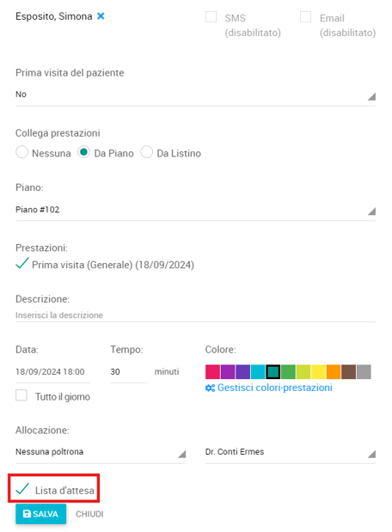Open the Prima visita del paziente dropdown
Image resolution: width=392 pixels, height=532 pixels.
[195, 95]
